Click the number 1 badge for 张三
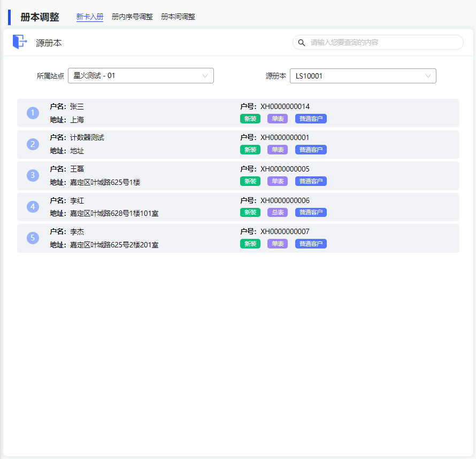The height and width of the screenshot is (459, 476). point(33,113)
